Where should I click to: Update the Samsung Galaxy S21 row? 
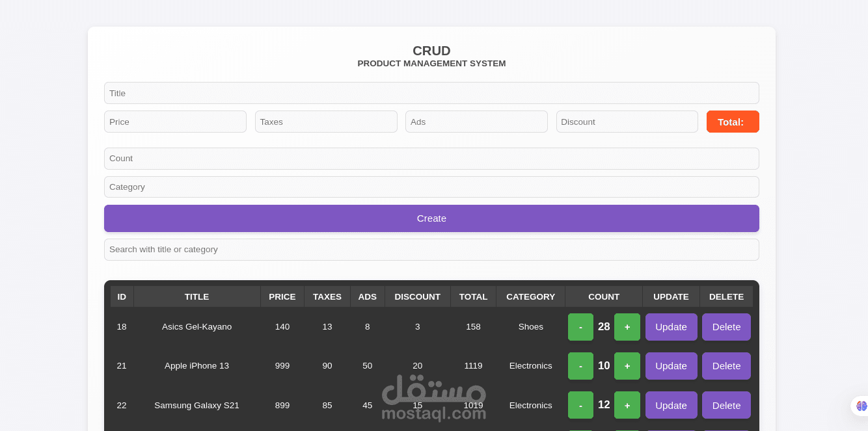tap(671, 405)
